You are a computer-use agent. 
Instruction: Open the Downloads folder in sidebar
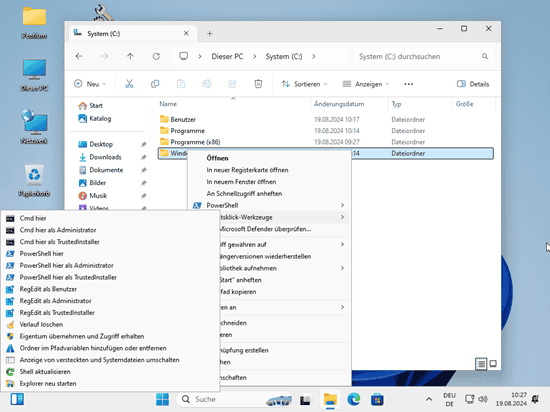105,157
